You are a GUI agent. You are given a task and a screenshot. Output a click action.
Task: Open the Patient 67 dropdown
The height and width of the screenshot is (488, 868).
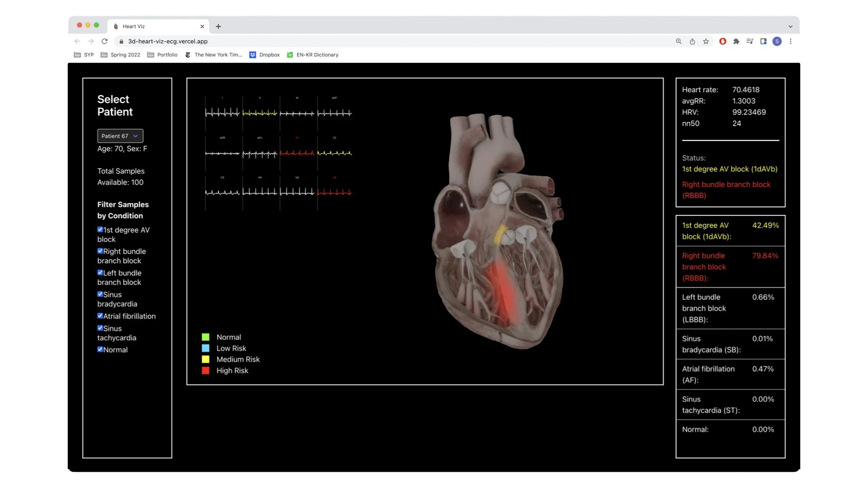click(x=120, y=136)
